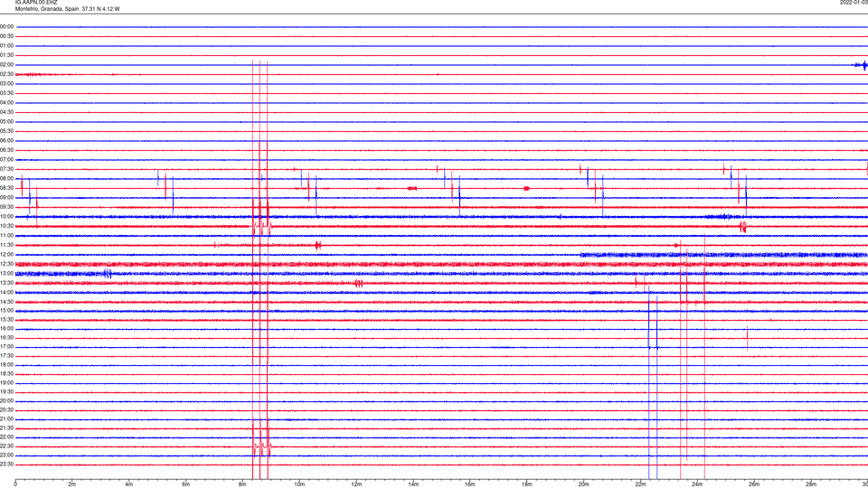The height and width of the screenshot is (488, 868).
Task: Click the 14m axis tick label
Action: 413,484
